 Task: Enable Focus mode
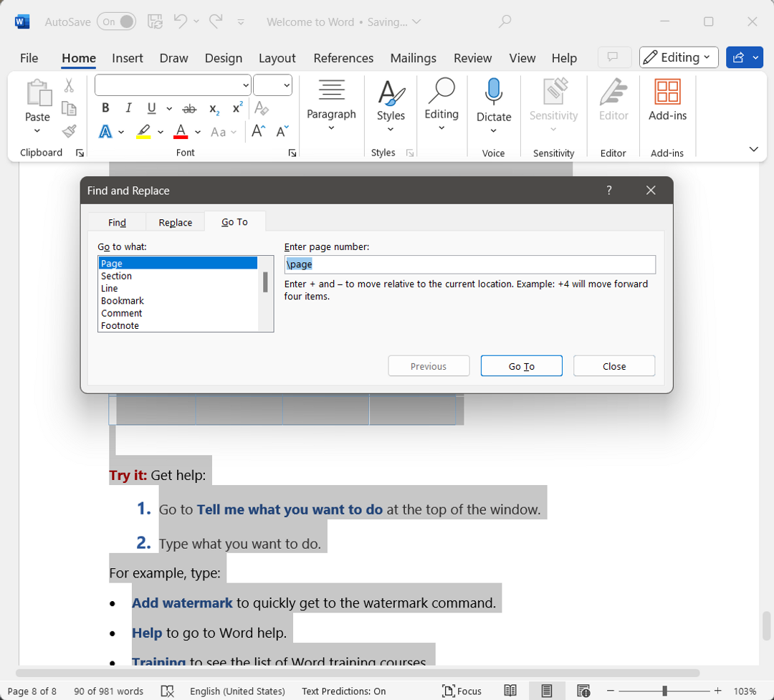point(462,691)
